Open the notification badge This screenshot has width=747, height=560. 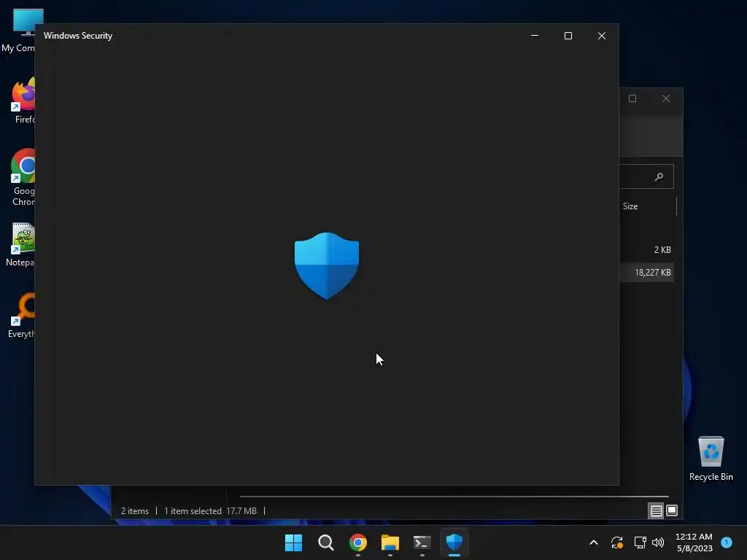(x=727, y=542)
